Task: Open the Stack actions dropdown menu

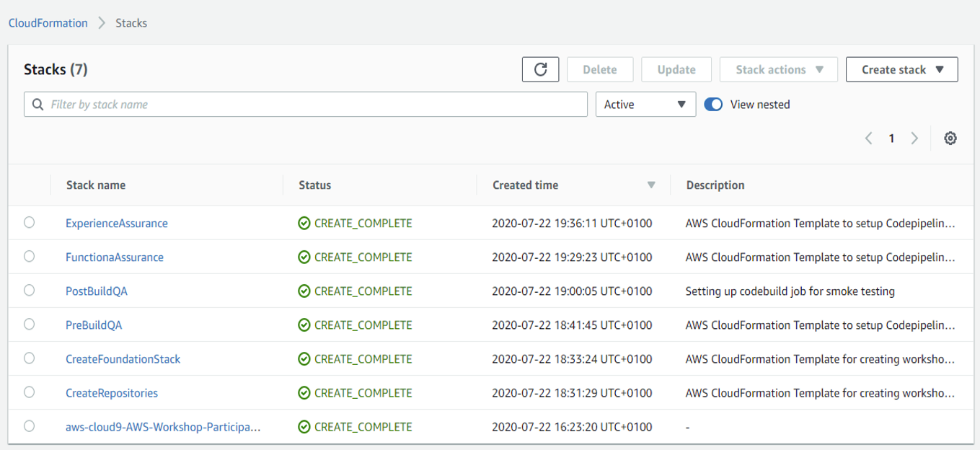Action: point(778,70)
